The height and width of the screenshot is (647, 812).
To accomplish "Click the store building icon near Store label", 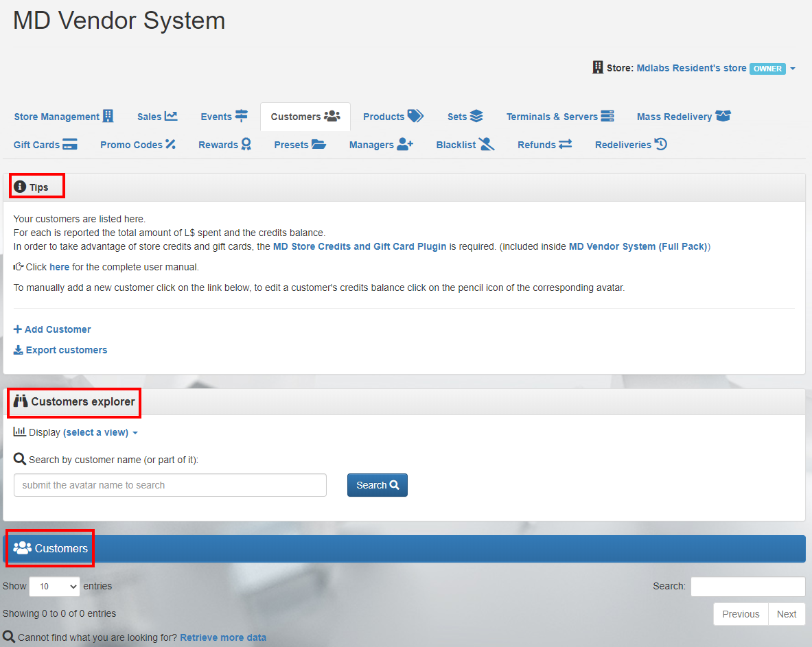I will 598,67.
